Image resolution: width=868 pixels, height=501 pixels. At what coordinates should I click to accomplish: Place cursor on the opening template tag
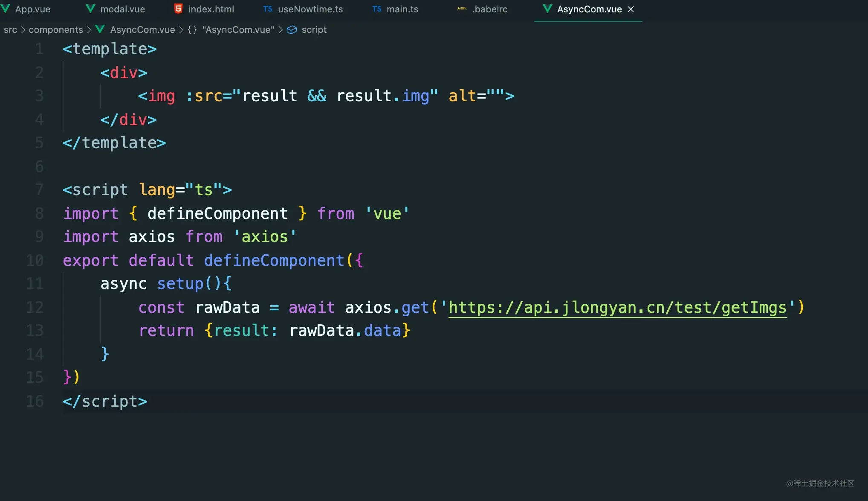110,49
